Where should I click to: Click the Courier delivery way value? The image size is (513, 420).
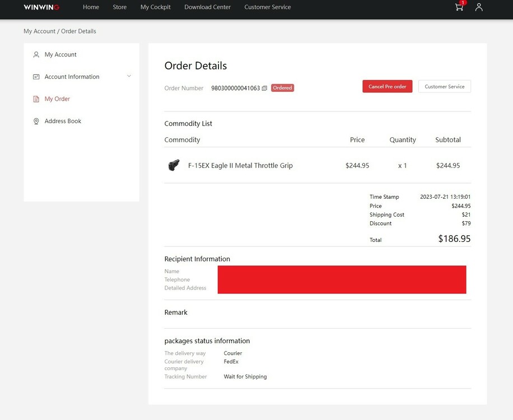pos(233,353)
